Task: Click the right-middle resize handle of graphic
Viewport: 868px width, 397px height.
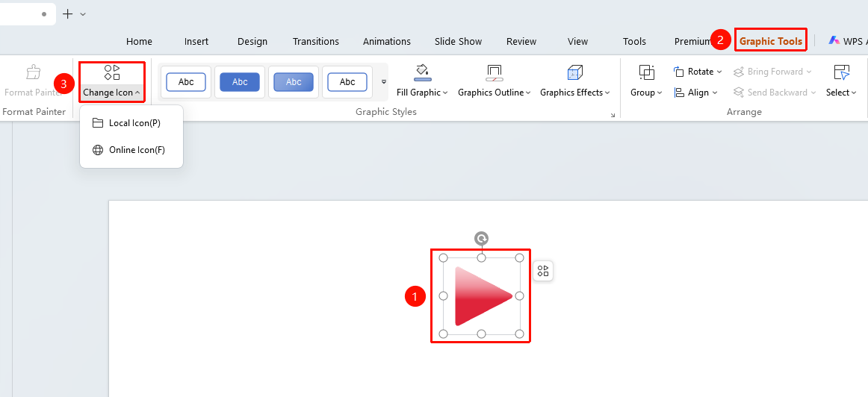Action: coord(519,296)
